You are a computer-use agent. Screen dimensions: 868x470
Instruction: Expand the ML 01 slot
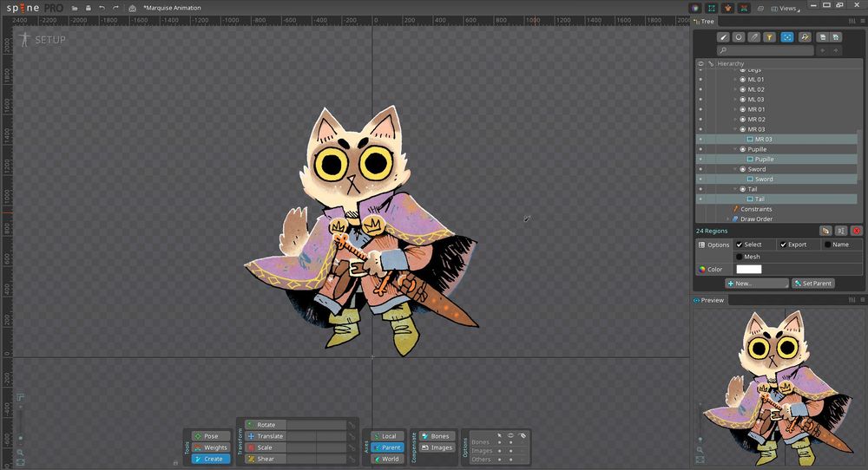click(736, 80)
